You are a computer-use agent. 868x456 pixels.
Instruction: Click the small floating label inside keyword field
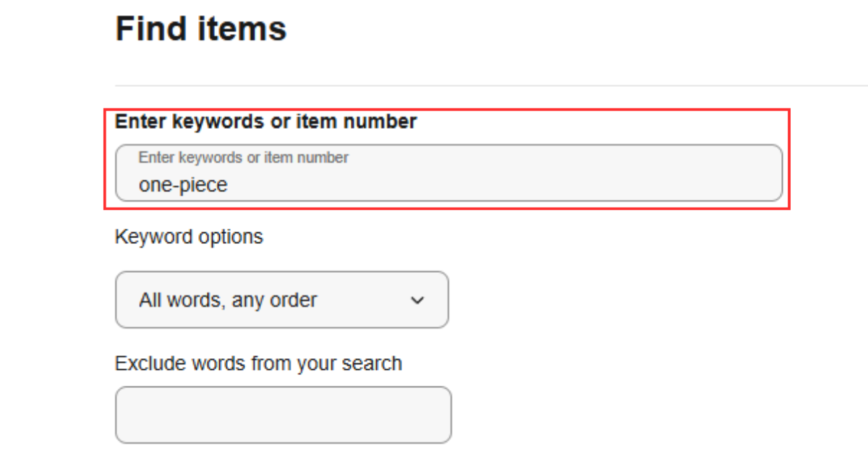coord(243,157)
